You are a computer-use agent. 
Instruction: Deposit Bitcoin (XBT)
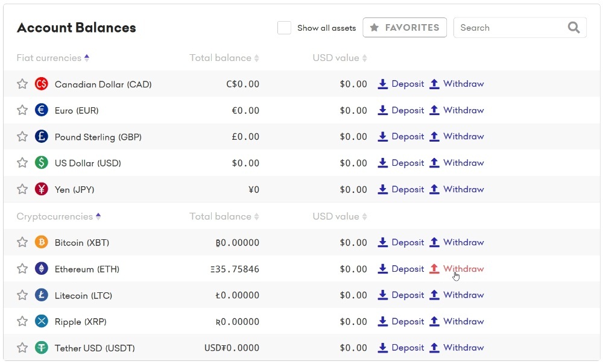(401, 242)
